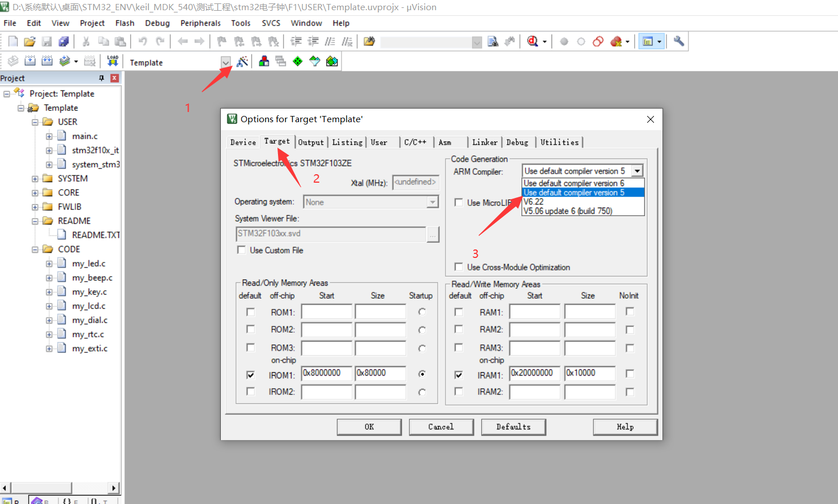This screenshot has height=504, width=838.
Task: Open the Flash menu
Action: (125, 23)
